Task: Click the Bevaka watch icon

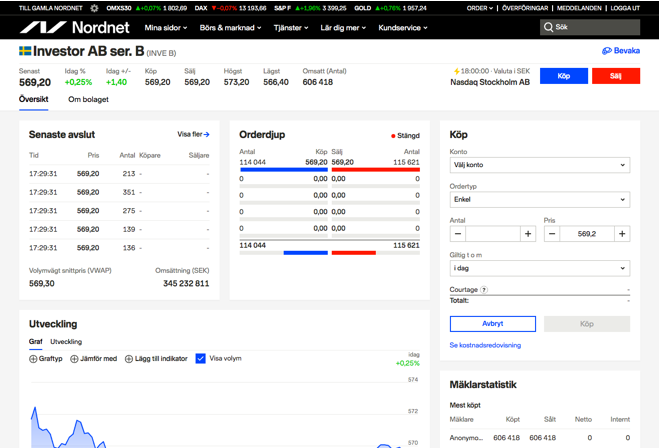Action: tap(606, 51)
